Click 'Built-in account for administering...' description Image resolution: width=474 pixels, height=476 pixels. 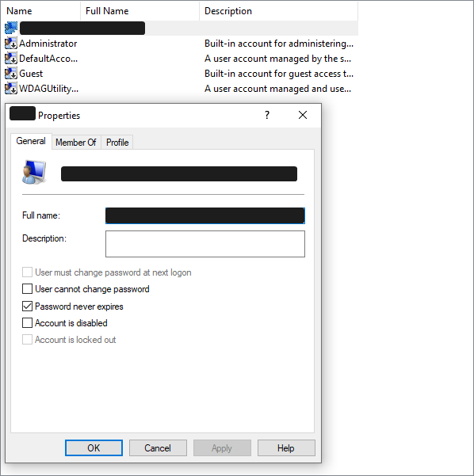point(279,44)
